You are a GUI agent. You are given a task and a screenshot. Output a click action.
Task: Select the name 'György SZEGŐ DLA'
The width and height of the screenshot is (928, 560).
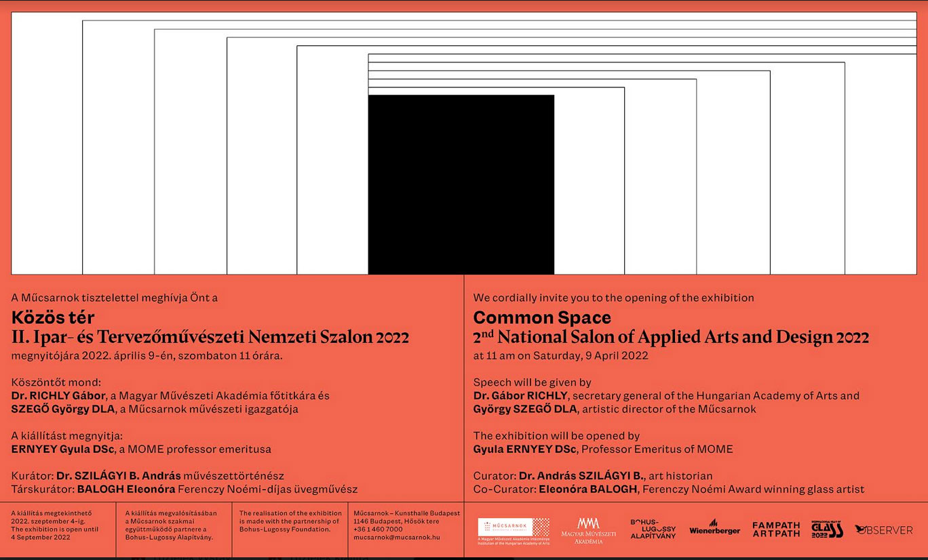[x=526, y=409]
